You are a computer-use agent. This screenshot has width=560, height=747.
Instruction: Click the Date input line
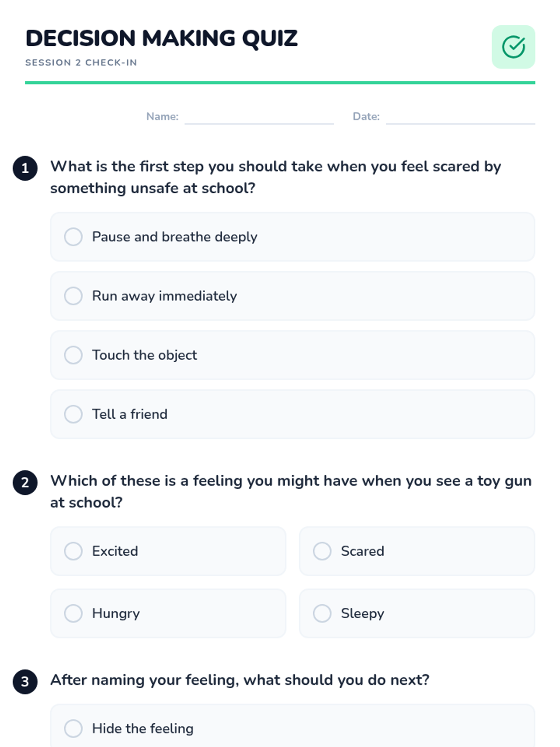(x=460, y=118)
